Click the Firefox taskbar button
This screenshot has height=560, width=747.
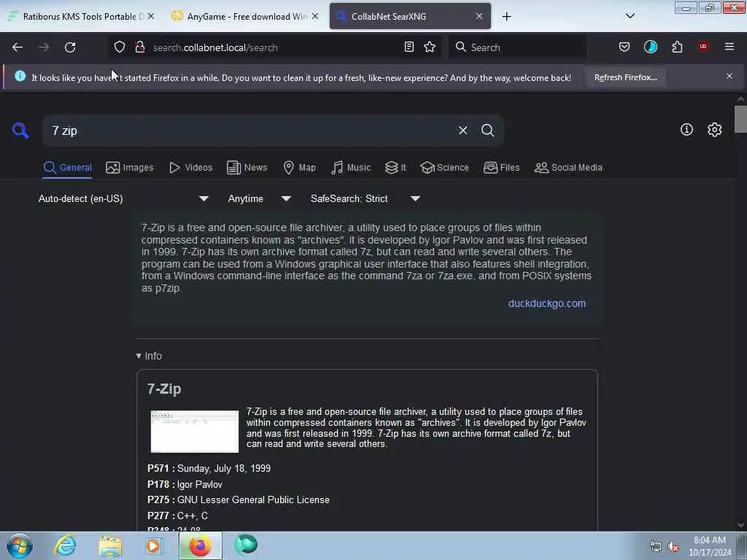pyautogui.click(x=201, y=545)
